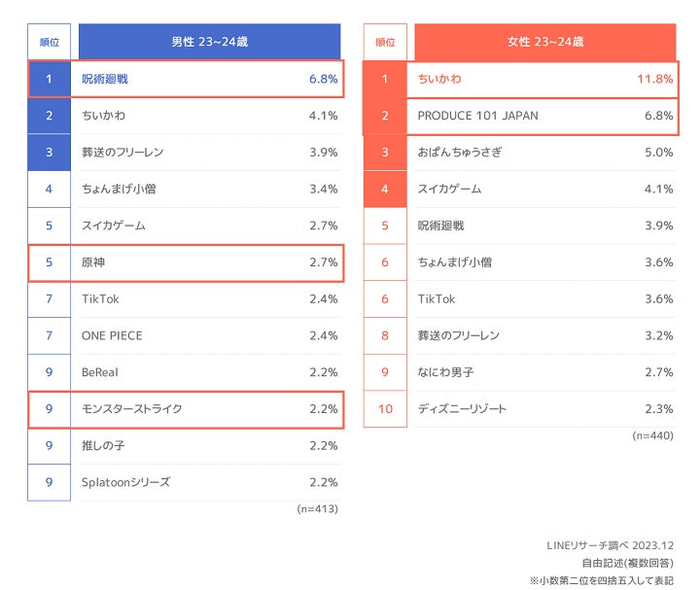The image size is (700, 590).
Task: Select the Splatoonシリーズ row
Action: click(x=125, y=482)
